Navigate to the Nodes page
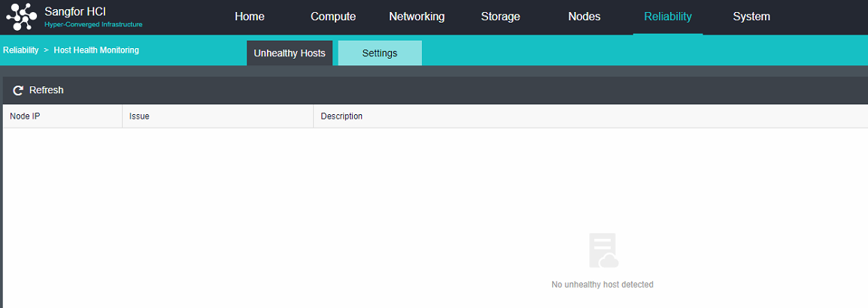 584,17
